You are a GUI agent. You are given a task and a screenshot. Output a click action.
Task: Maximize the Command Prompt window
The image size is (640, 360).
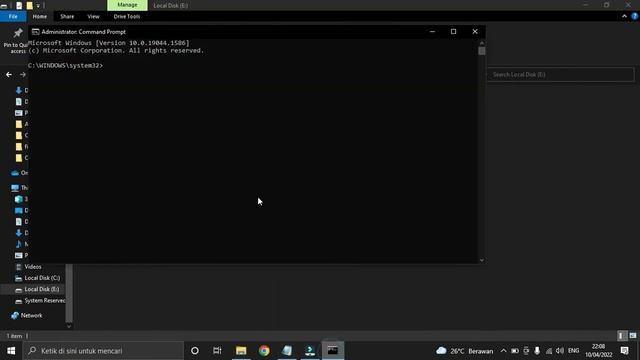tap(453, 31)
